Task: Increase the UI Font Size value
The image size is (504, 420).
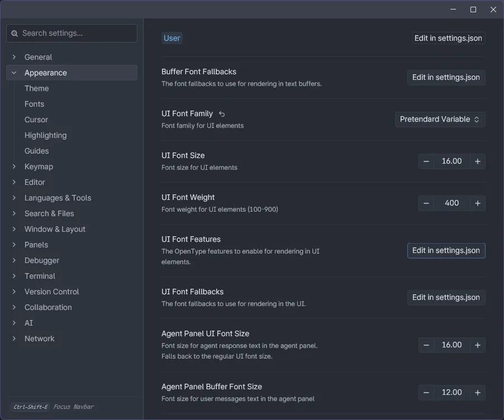Action: coord(478,161)
